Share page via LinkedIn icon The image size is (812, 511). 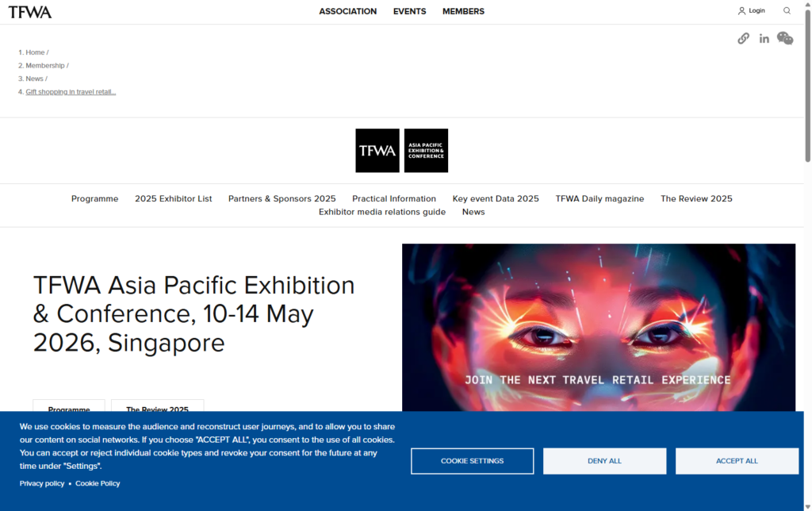point(764,38)
